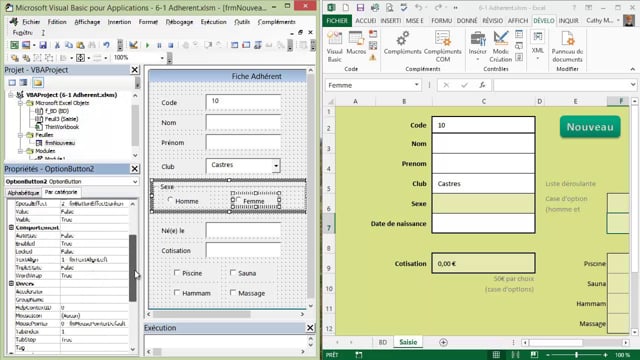Click the Excel Save icon in Quick Access toolbar
The height and width of the screenshot is (360, 640).
pos(360,8)
